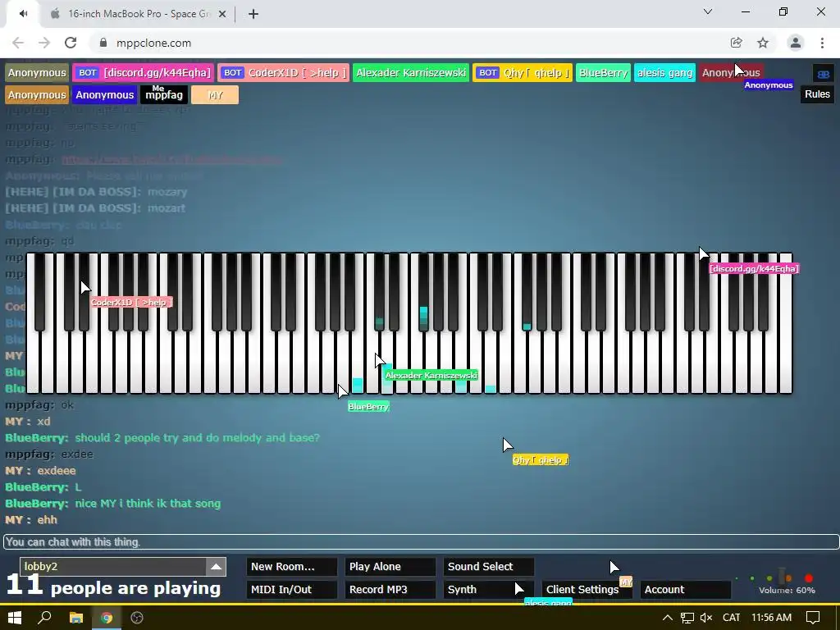Click the circular app icon in taskbar
Screen dimensions: 840x630
coord(137,618)
